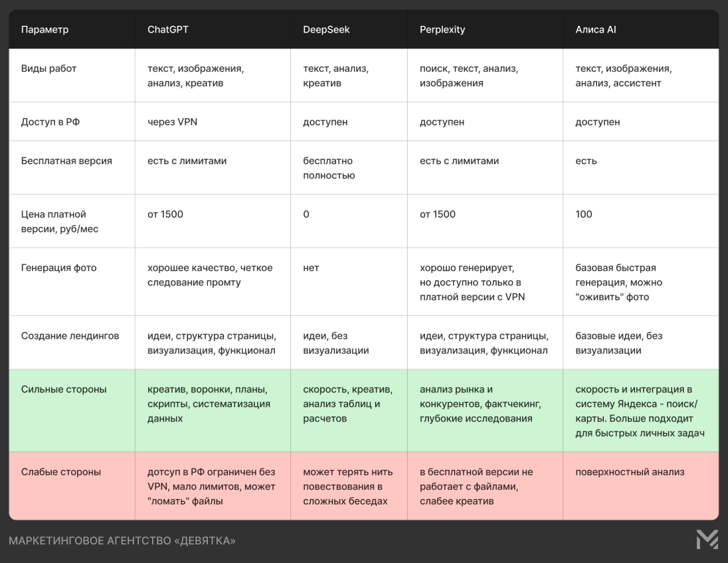728x563 pixels.
Task: Click the Параметр header cell
Action: [x=45, y=30]
